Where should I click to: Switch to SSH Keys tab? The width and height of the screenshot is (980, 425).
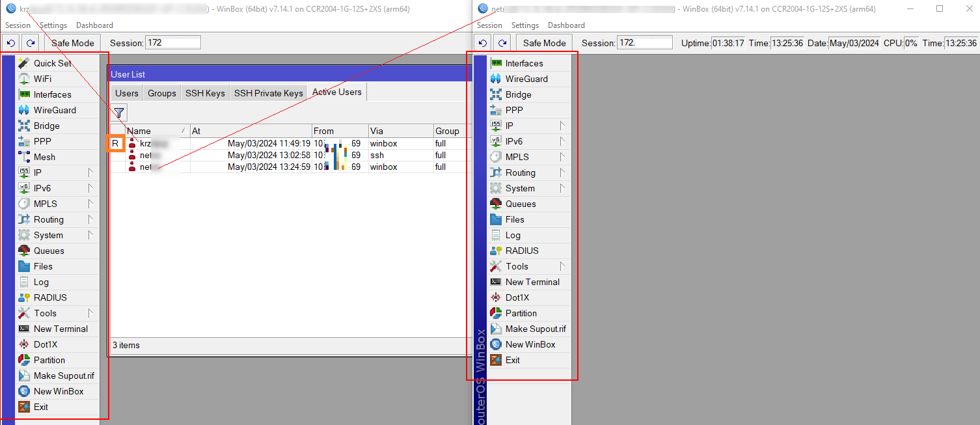point(205,93)
